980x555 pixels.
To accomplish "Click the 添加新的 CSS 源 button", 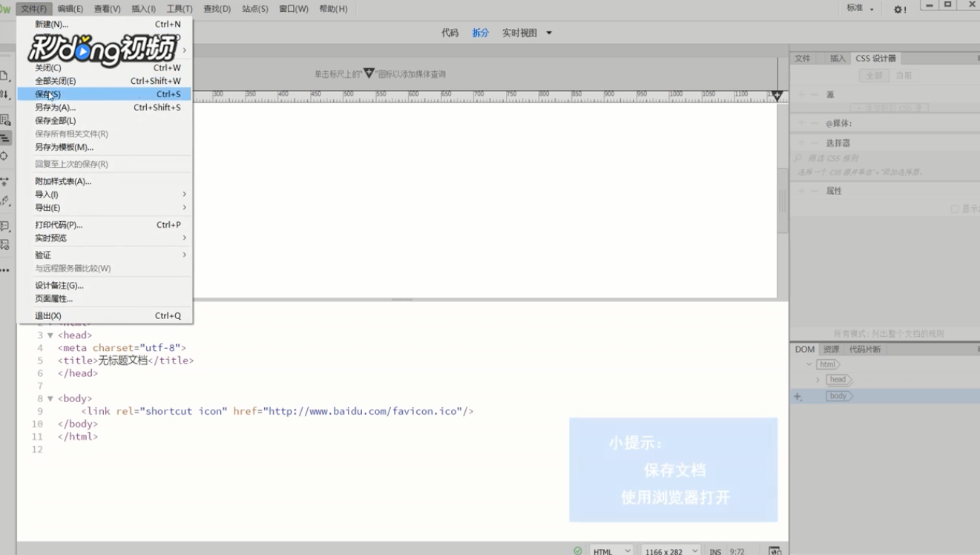I will point(889,108).
